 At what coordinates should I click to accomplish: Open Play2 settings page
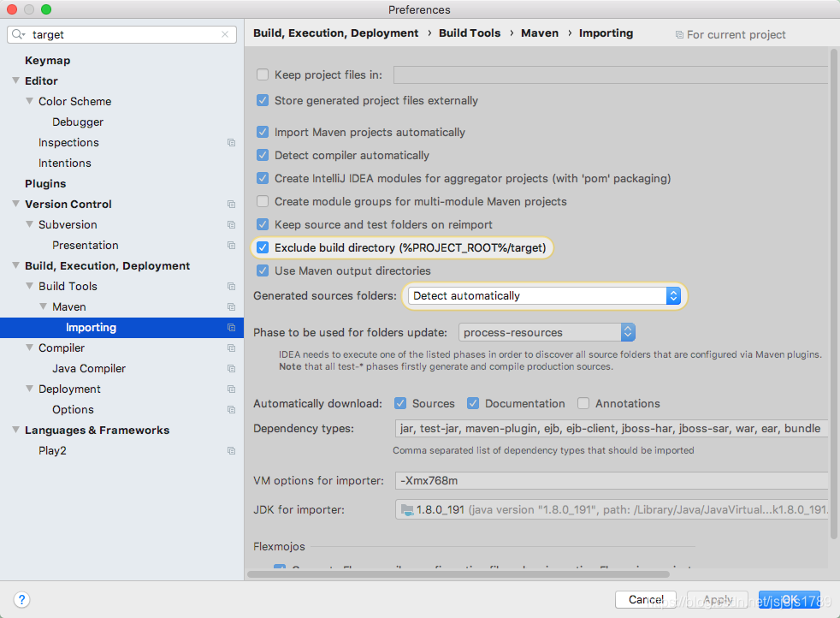coord(52,451)
